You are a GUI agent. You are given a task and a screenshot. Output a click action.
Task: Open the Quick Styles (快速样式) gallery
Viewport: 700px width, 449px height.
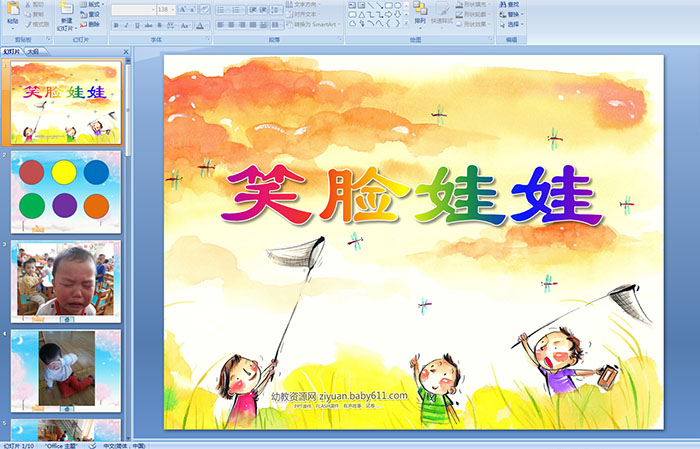pyautogui.click(x=442, y=13)
